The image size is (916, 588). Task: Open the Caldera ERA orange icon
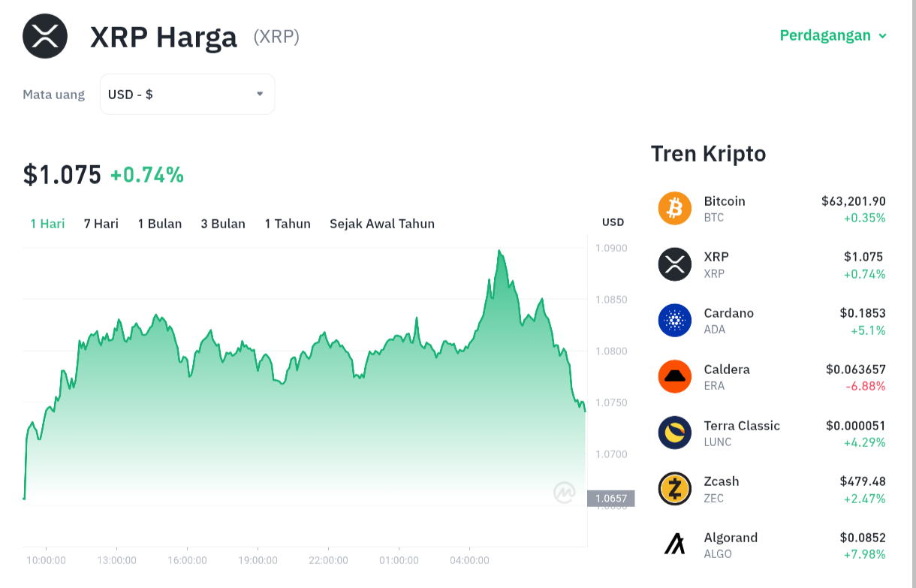[674, 377]
